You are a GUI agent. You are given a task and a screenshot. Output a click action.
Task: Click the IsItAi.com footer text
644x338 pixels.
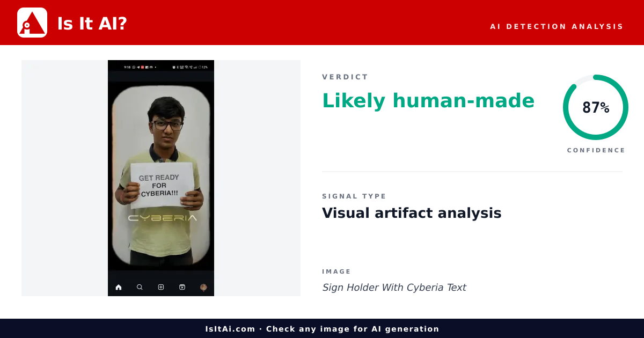click(x=322, y=329)
